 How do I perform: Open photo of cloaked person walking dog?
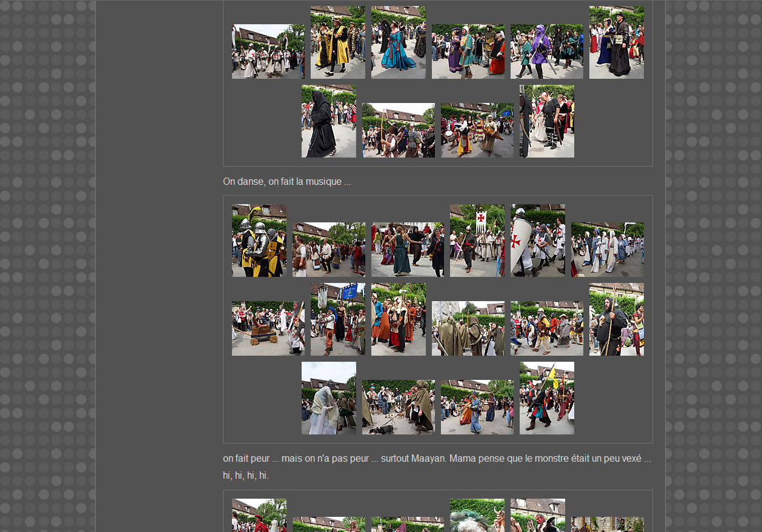click(x=398, y=407)
